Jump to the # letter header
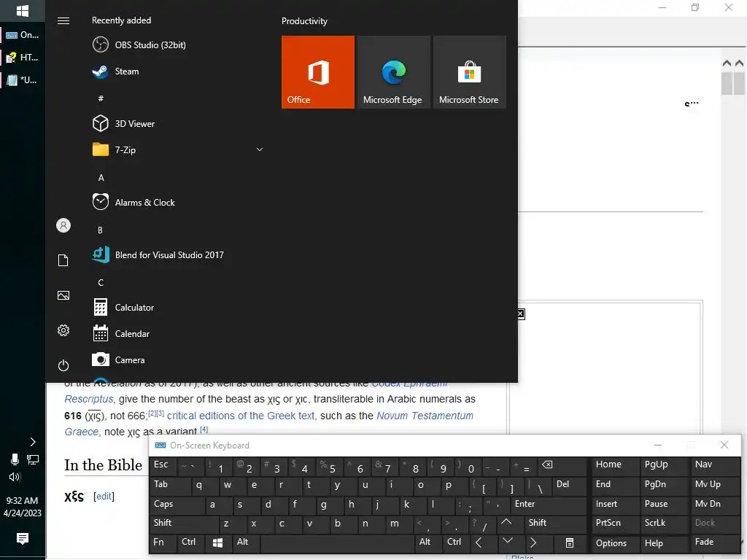Screen dimensions: 747x560 101,98
